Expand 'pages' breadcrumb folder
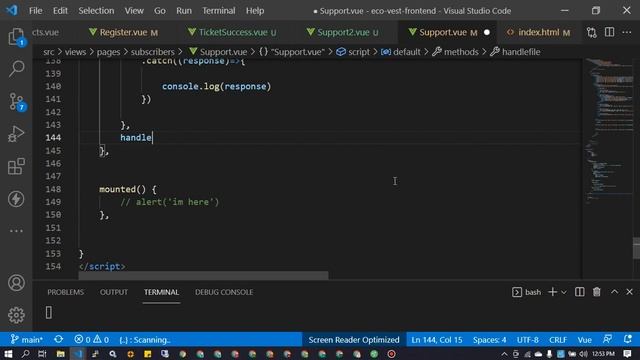This screenshot has height=360, width=640. tap(108, 52)
